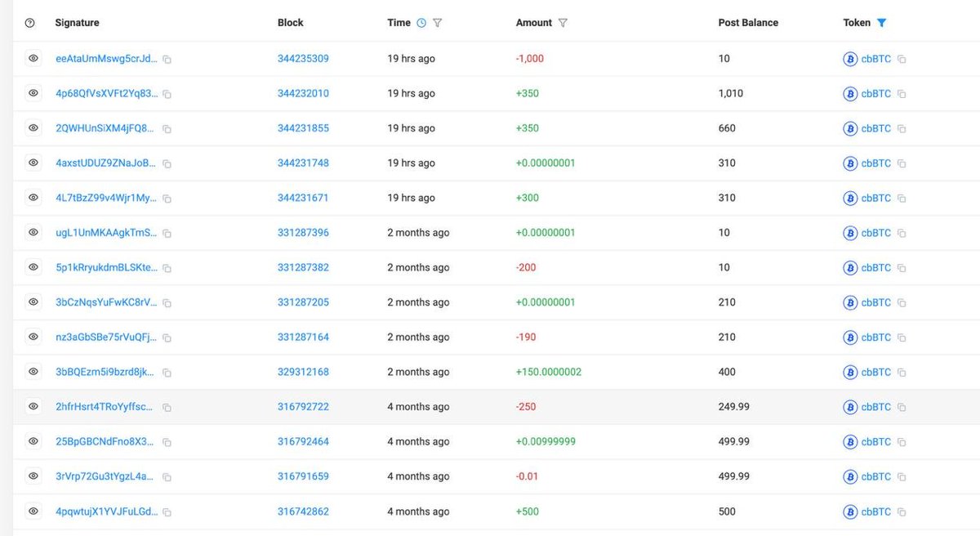
Task: Copy signature 25BpGBCNdFno8X3
Action: coord(167,442)
